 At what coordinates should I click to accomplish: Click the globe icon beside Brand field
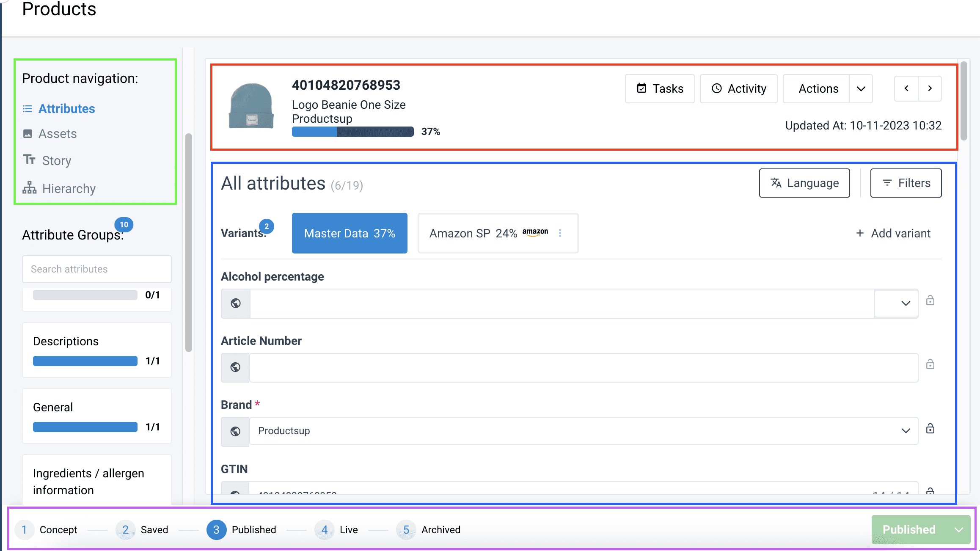coord(236,431)
